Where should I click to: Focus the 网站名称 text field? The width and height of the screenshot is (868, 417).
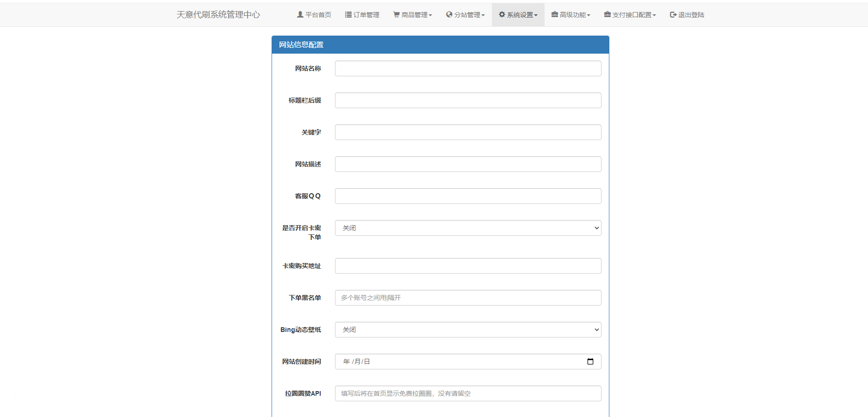click(467, 68)
